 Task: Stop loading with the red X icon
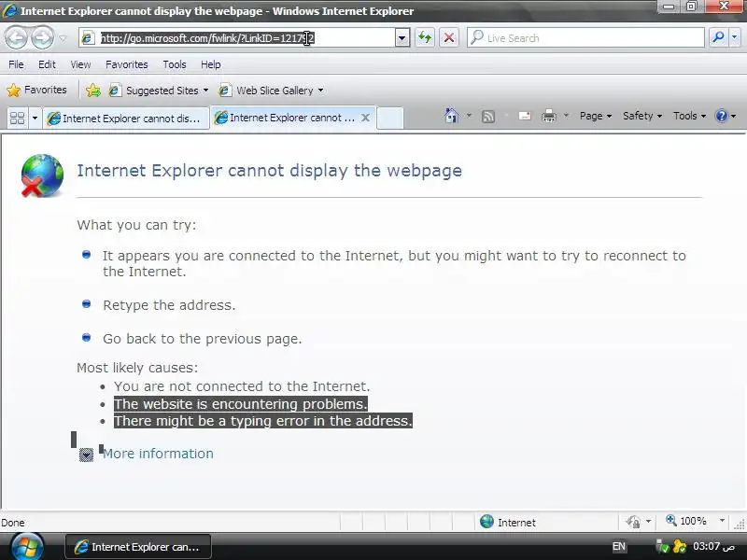[x=449, y=37]
